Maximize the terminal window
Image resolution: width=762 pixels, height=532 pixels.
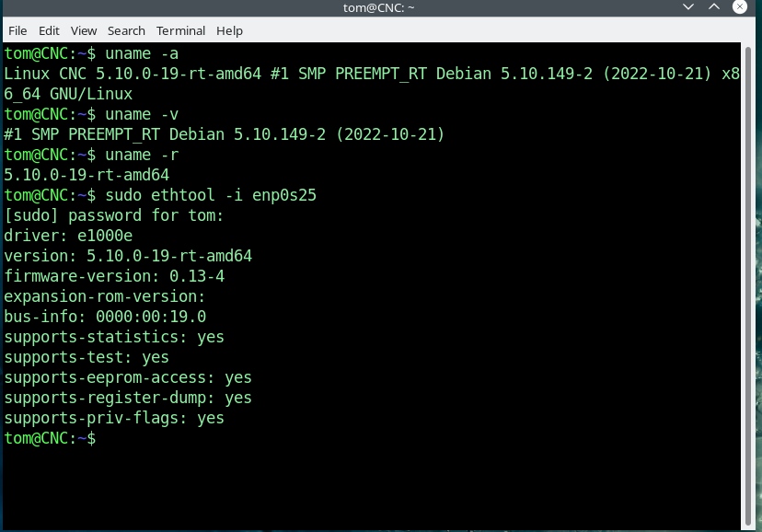coord(714,7)
